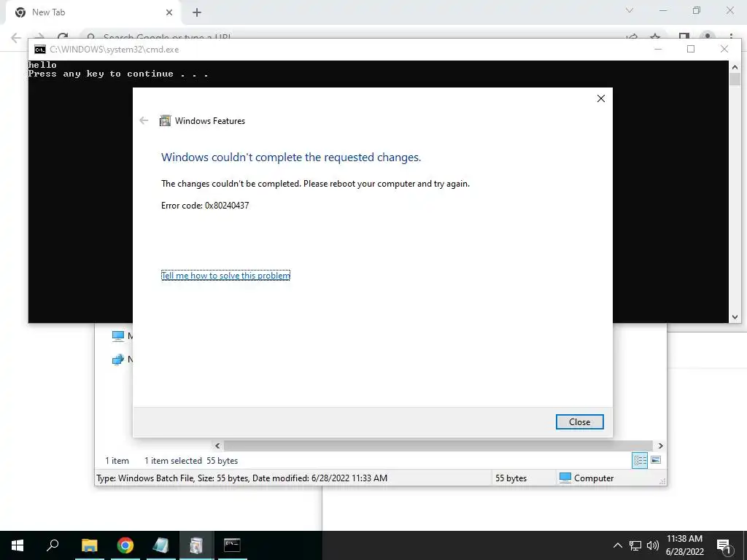Open the notification center icon
Screen dimensions: 747x560
723,545
